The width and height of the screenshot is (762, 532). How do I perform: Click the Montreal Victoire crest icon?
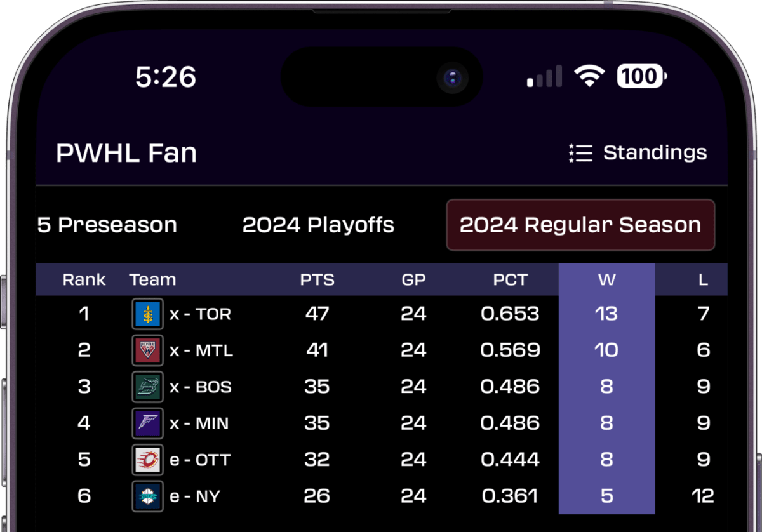tap(147, 350)
